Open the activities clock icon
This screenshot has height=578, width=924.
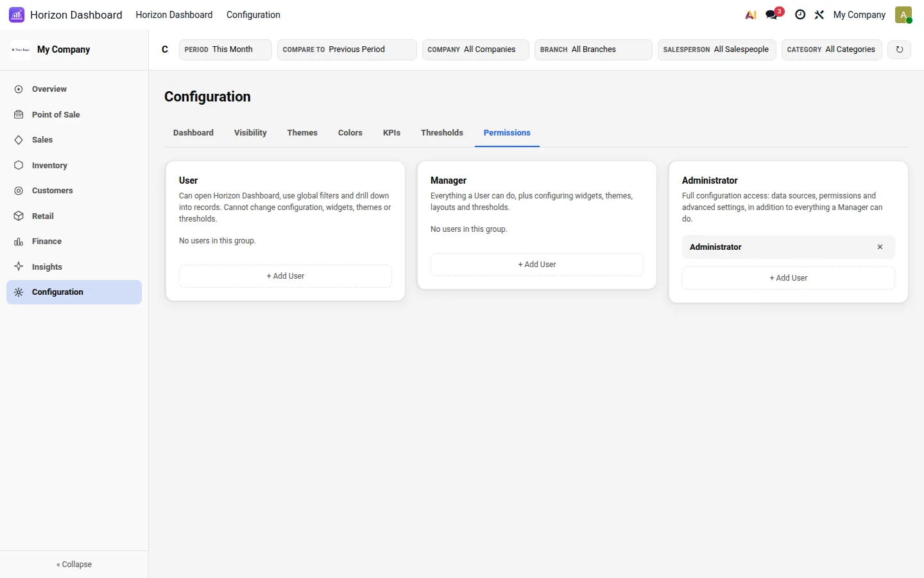coord(800,15)
